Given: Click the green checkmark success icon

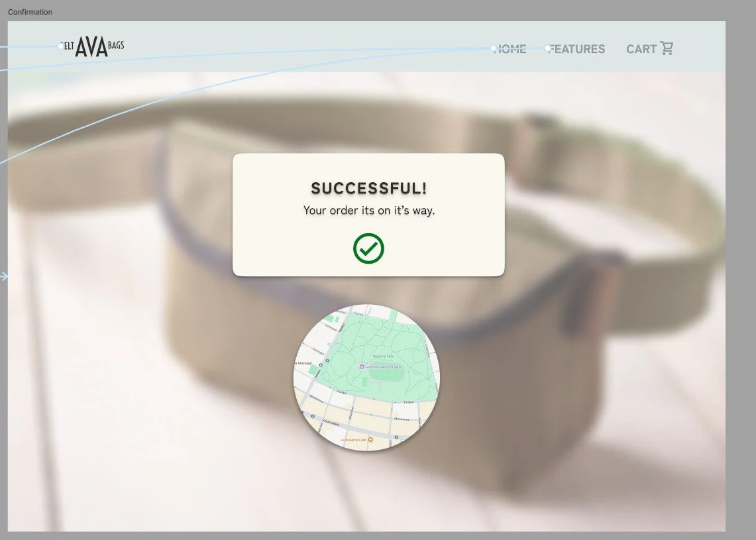Looking at the screenshot, I should pyautogui.click(x=368, y=248).
